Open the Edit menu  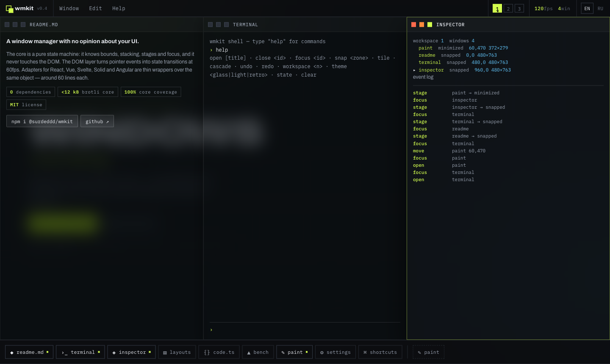click(x=95, y=8)
